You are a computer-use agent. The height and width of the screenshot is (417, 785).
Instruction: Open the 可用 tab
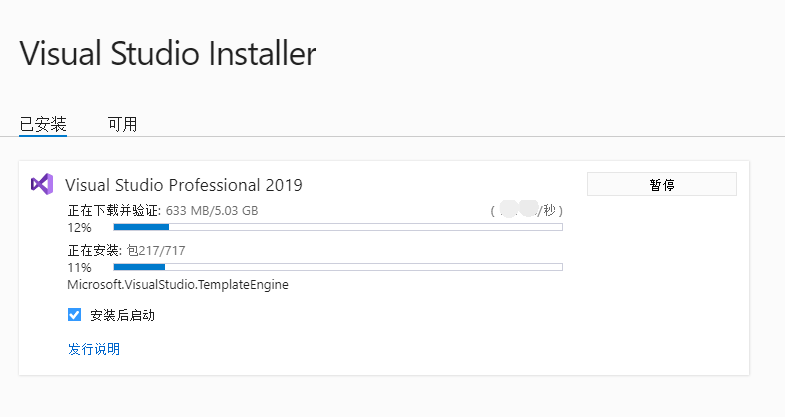(122, 124)
